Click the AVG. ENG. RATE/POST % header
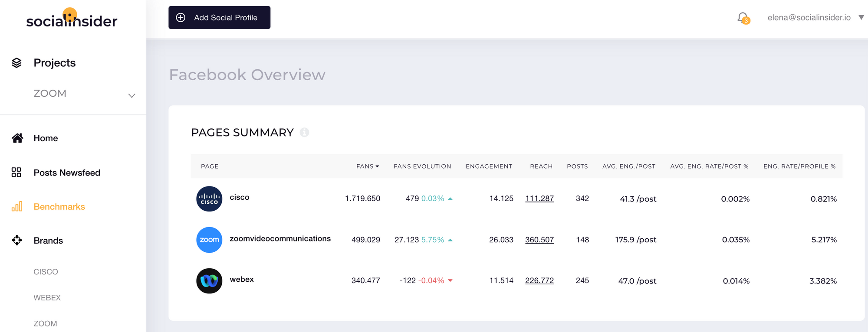Image resolution: width=868 pixels, height=332 pixels. 709,166
